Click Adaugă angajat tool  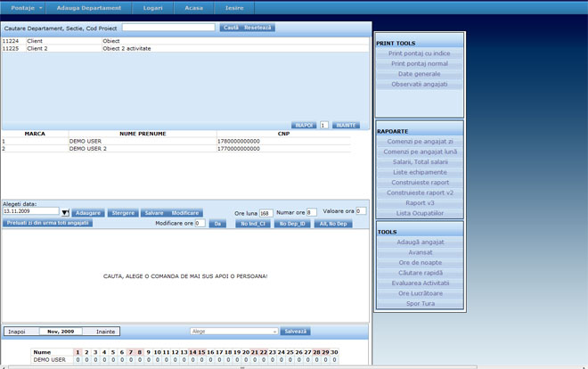tap(421, 242)
